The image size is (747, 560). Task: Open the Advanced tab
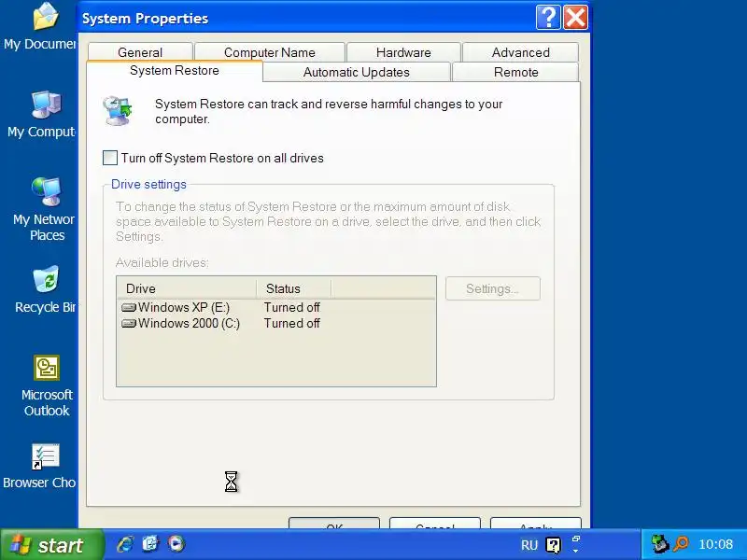click(x=521, y=52)
